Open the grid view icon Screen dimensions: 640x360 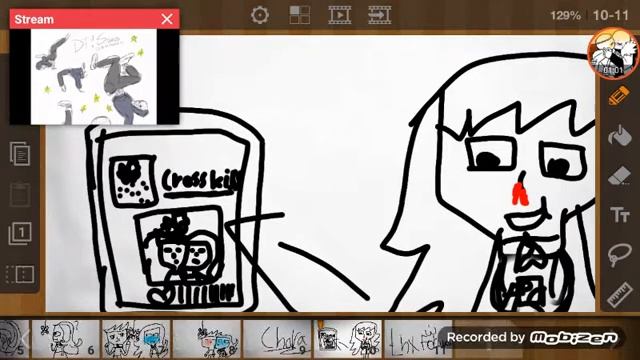point(300,15)
